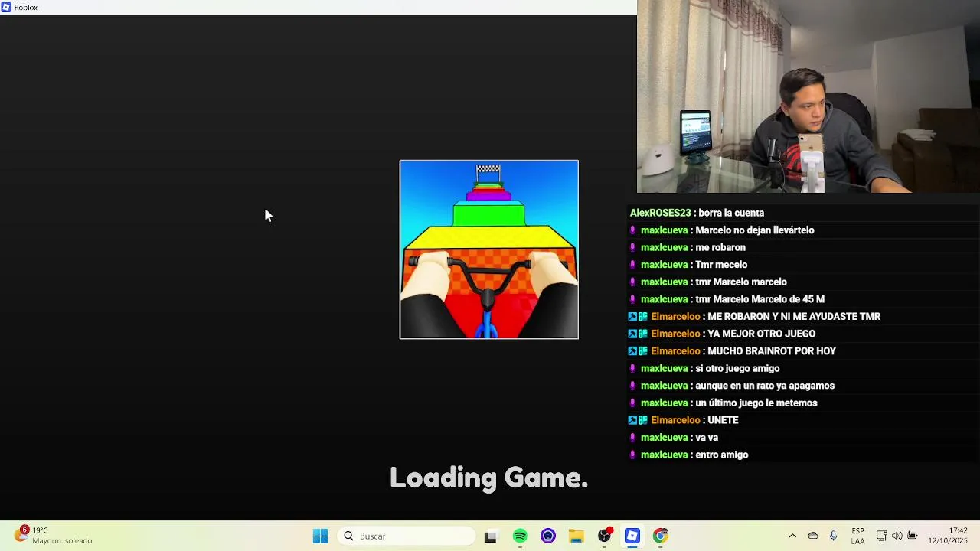
Task: Open the purple circular app in taskbar
Action: (x=548, y=536)
